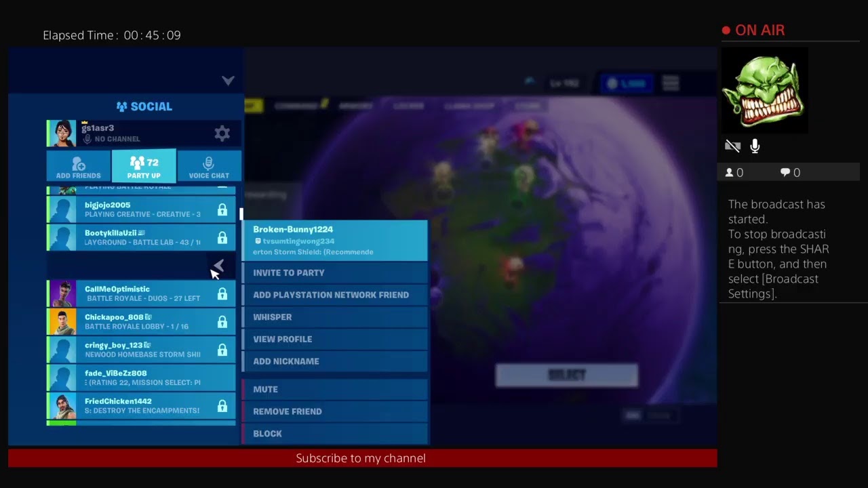Image resolution: width=868 pixels, height=488 pixels.
Task: Open blurred hamburger menu top right
Action: point(671,83)
